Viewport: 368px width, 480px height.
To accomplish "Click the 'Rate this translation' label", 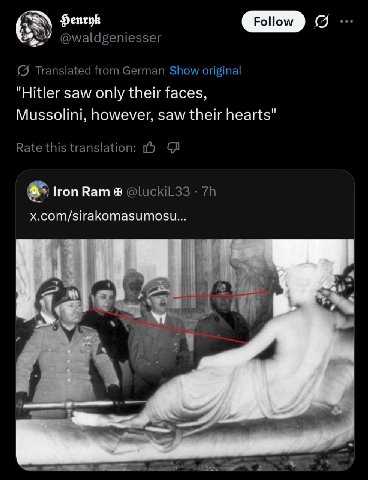I will coord(76,148).
